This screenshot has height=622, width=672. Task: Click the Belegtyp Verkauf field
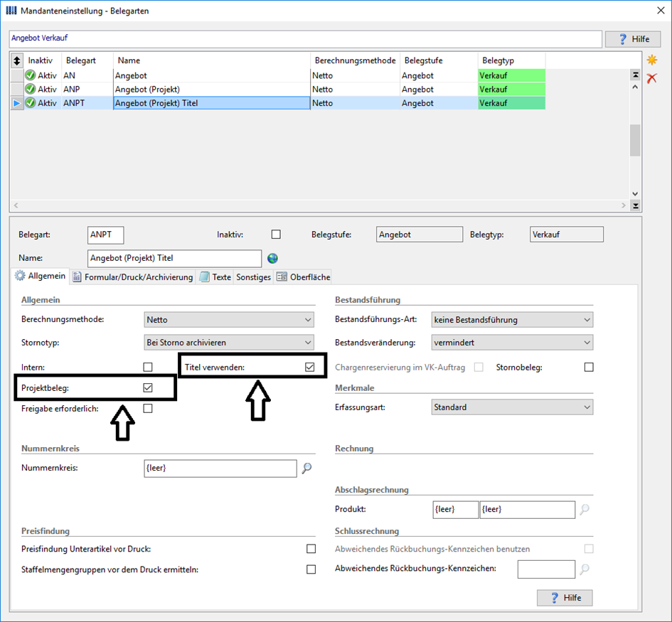567,235
